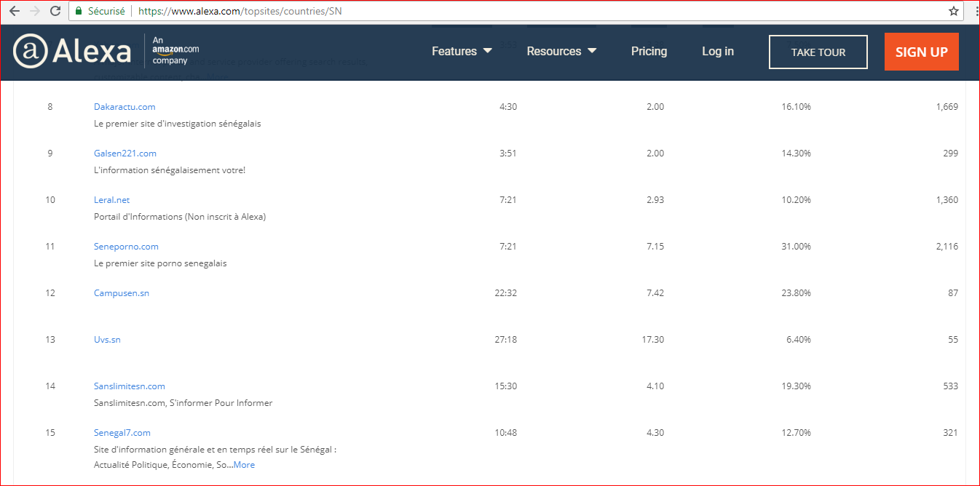This screenshot has height=486, width=980.
Task: Click Dakaractu's linking sites count 1,669
Action: click(x=947, y=107)
